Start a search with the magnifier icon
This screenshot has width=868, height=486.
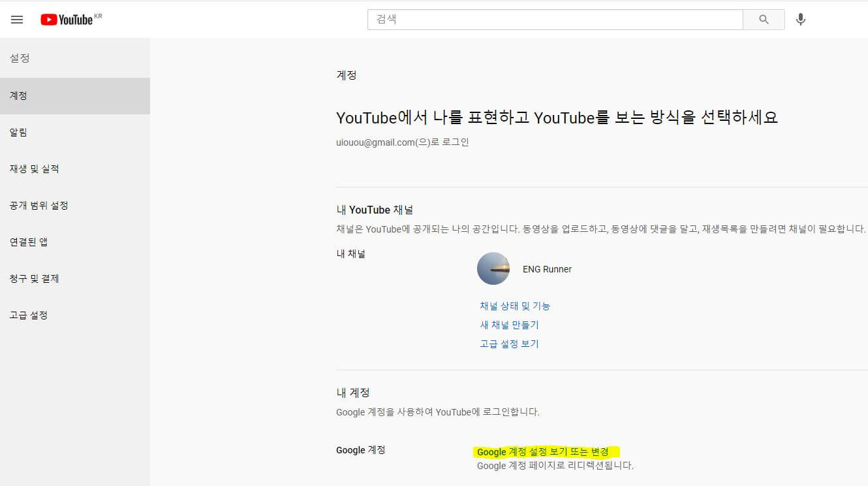point(763,19)
